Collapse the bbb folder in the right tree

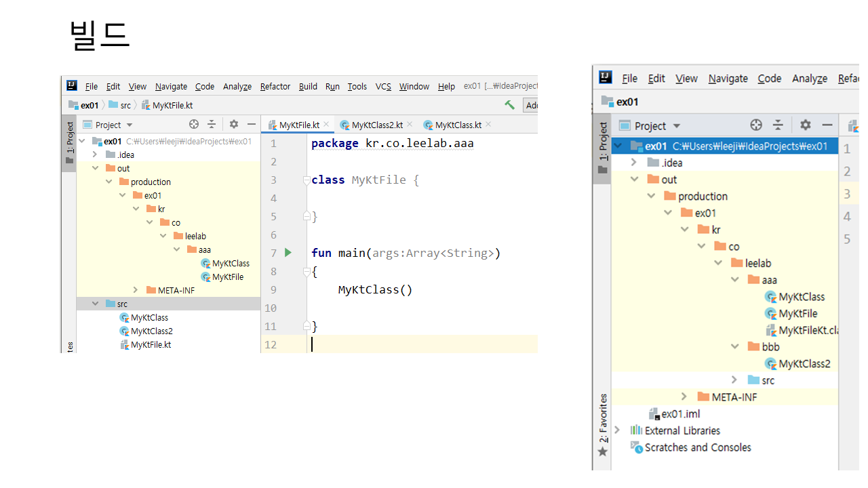735,346
